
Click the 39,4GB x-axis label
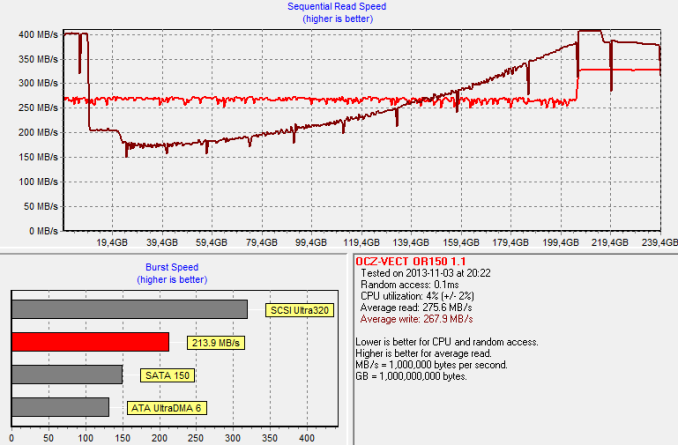162,243
